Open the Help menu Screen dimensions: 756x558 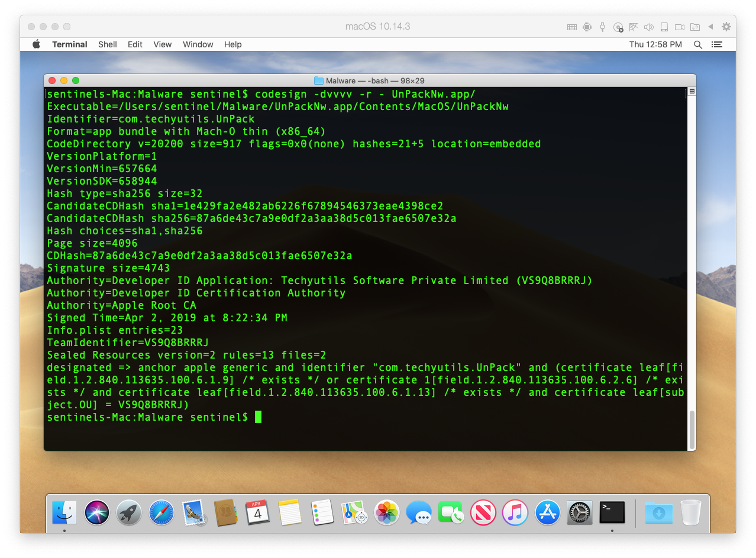click(233, 44)
